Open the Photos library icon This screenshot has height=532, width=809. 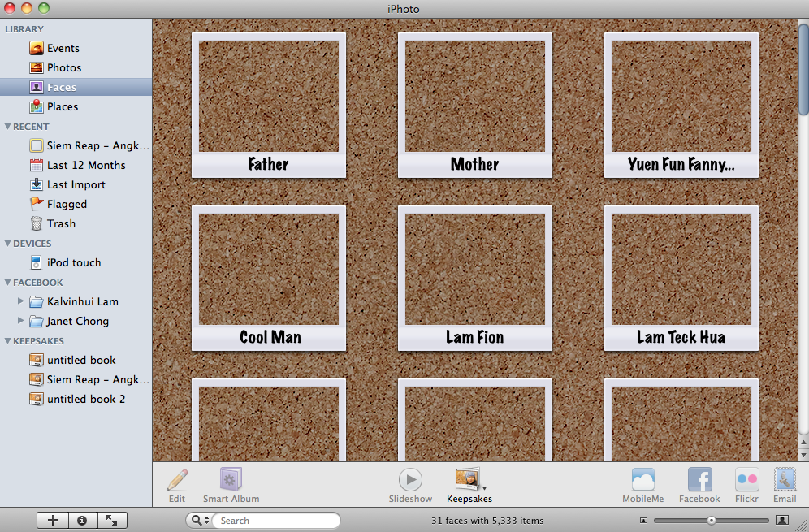36,67
